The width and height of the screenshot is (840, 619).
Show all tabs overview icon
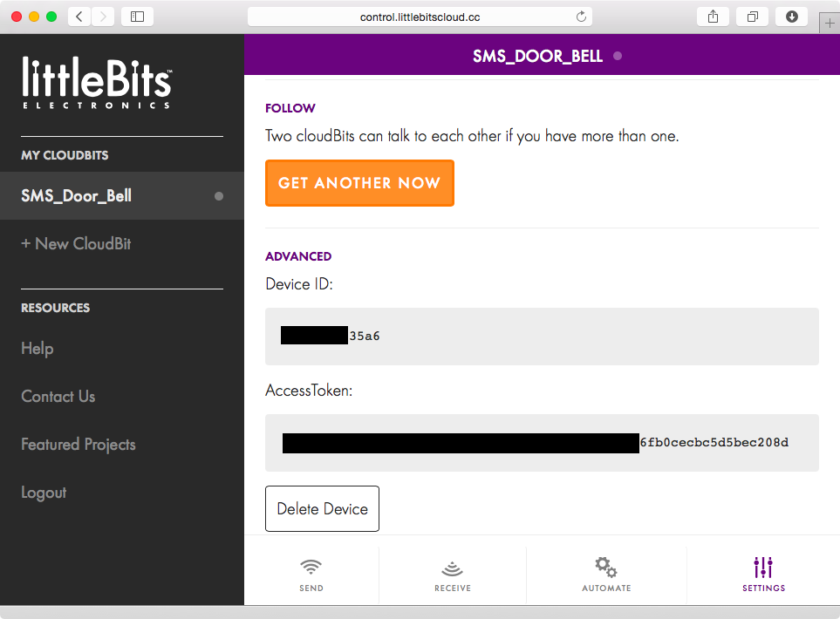[x=752, y=17]
